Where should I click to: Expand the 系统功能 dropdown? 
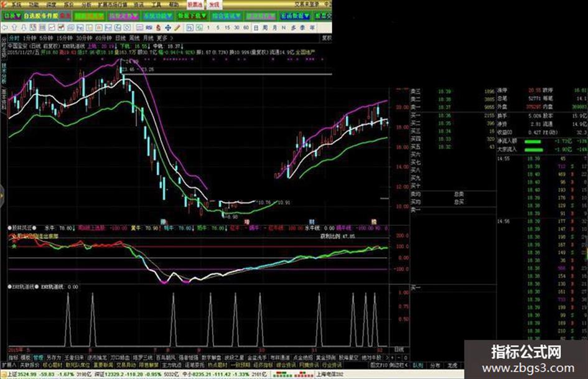(158, 16)
